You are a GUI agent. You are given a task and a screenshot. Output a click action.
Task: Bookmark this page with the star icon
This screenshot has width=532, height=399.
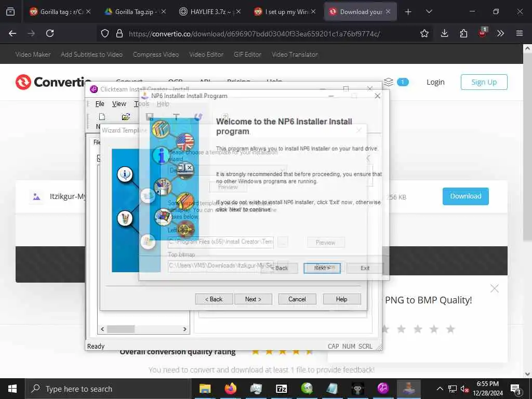424,33
